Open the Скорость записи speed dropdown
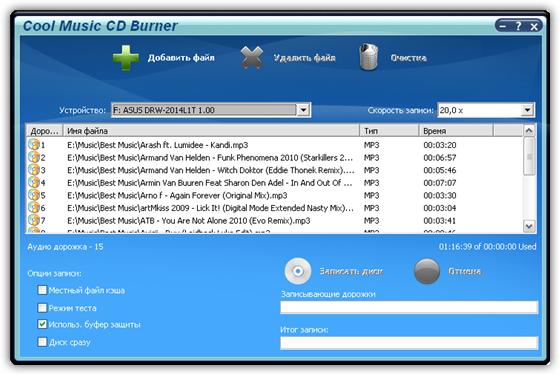The width and height of the screenshot is (560, 375). [x=528, y=110]
